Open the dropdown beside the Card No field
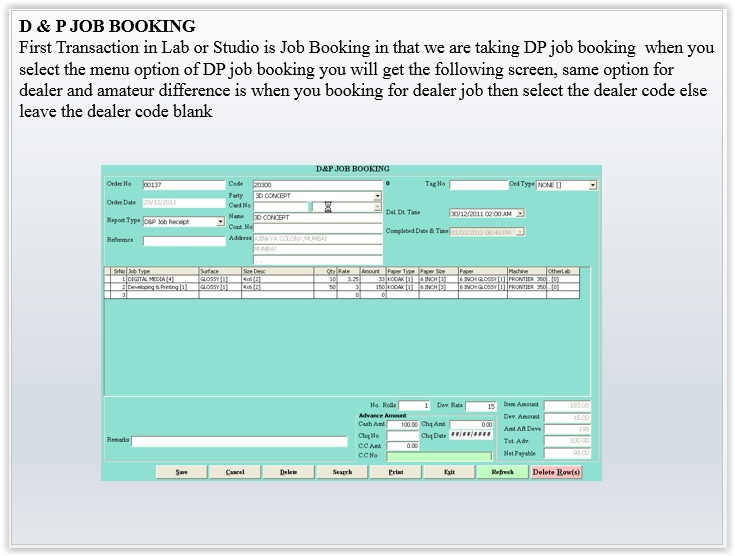The width and height of the screenshot is (735, 556). point(377,206)
